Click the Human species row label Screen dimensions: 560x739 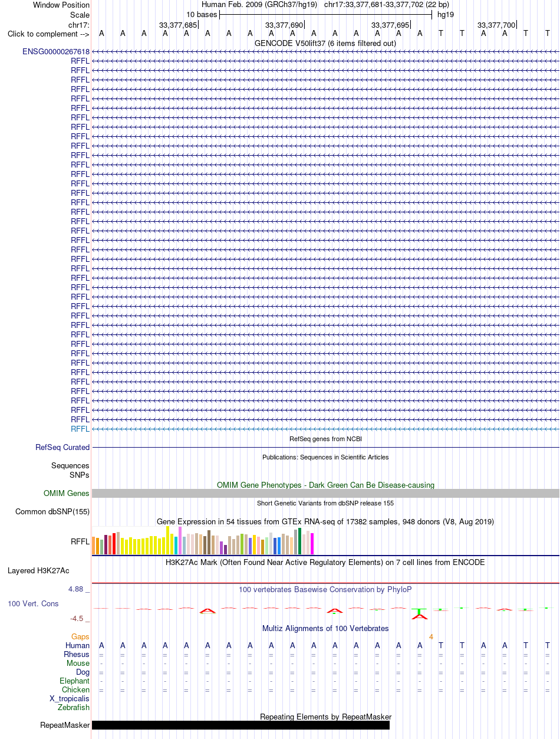pos(78,646)
